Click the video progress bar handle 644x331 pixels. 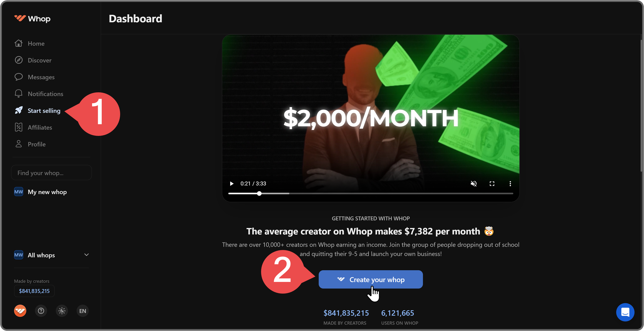point(259,193)
